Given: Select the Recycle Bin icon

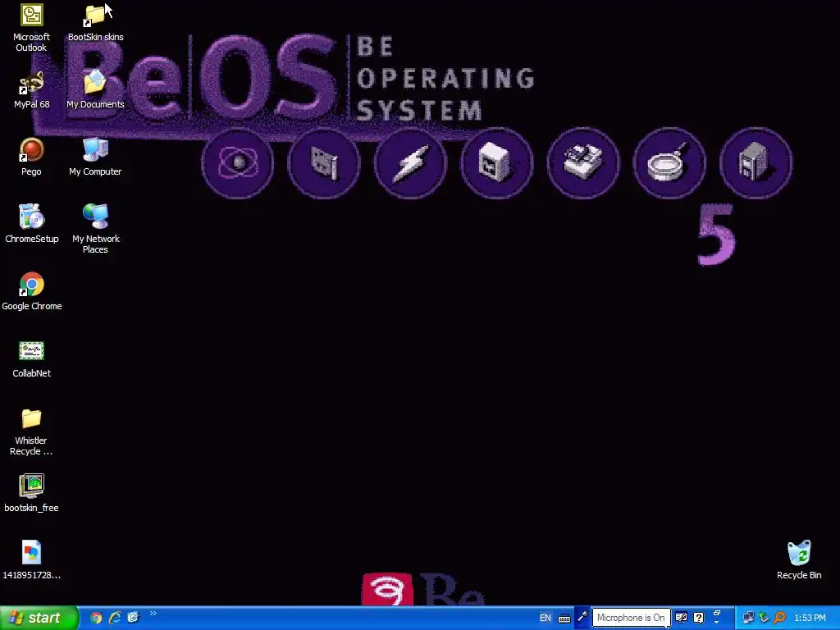Looking at the screenshot, I should point(799,561).
